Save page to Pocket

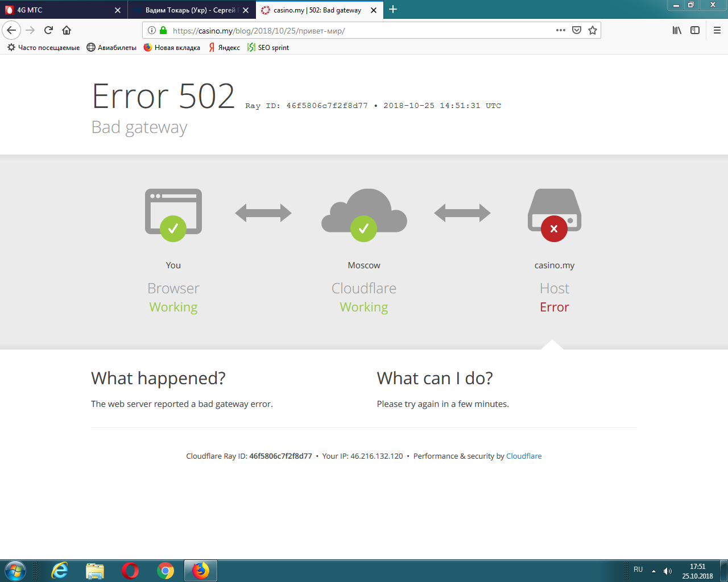577,30
